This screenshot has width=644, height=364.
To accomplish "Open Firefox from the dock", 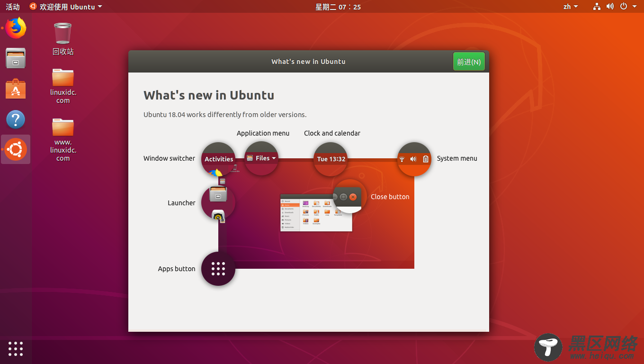I will coord(16,27).
